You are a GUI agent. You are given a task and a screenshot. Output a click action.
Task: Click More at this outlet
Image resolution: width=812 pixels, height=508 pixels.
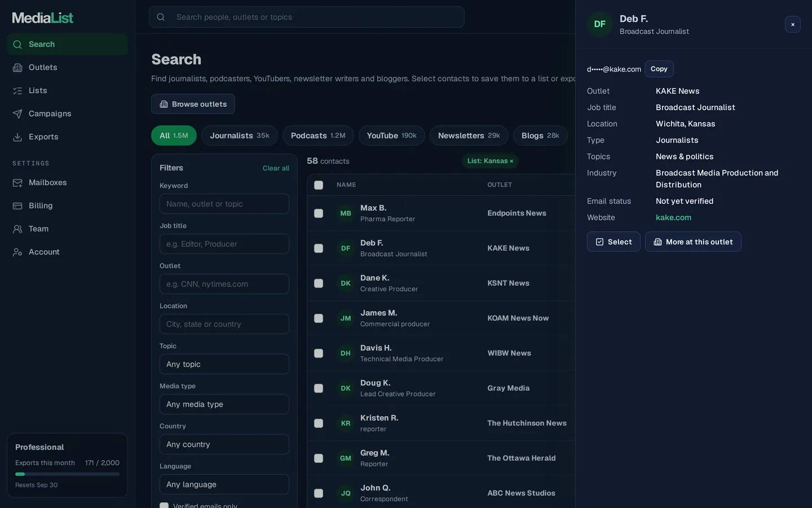(x=693, y=242)
